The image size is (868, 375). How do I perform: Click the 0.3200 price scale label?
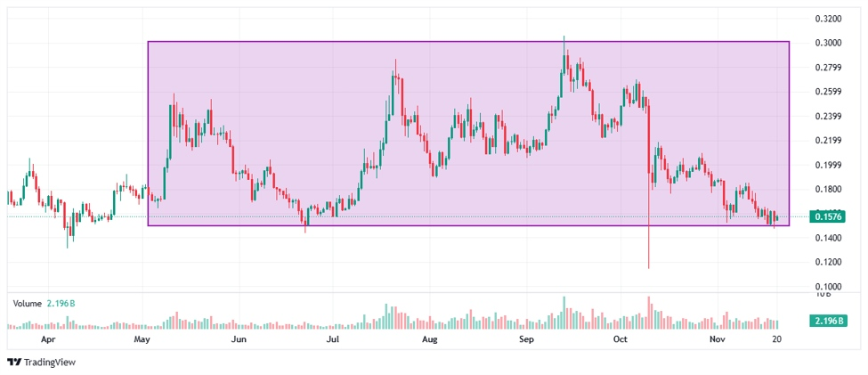pyautogui.click(x=829, y=19)
